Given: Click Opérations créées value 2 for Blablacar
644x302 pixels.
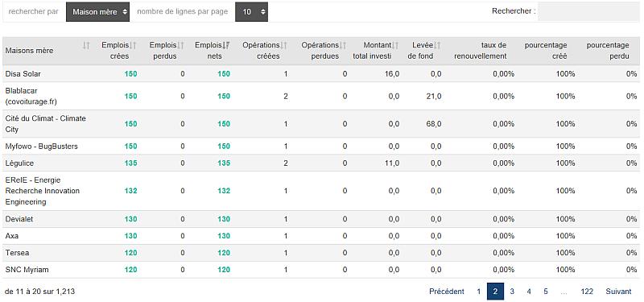Looking at the screenshot, I should click(286, 96).
